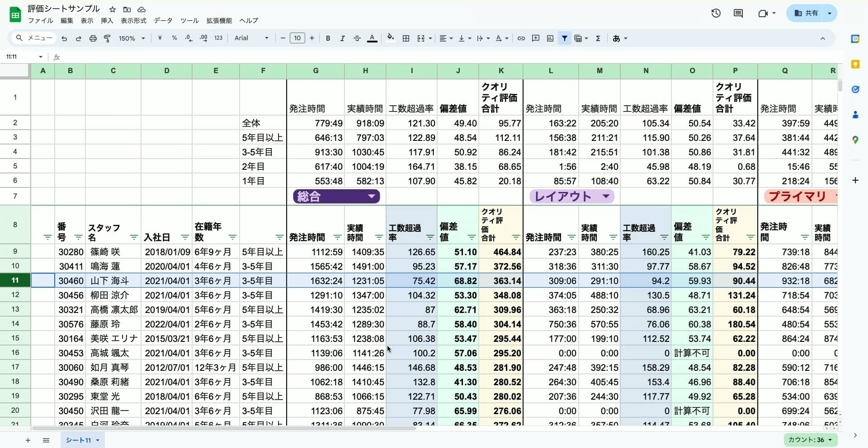This screenshot has width=868, height=448.
Task: Decrease font size with minus button
Action: (283, 38)
